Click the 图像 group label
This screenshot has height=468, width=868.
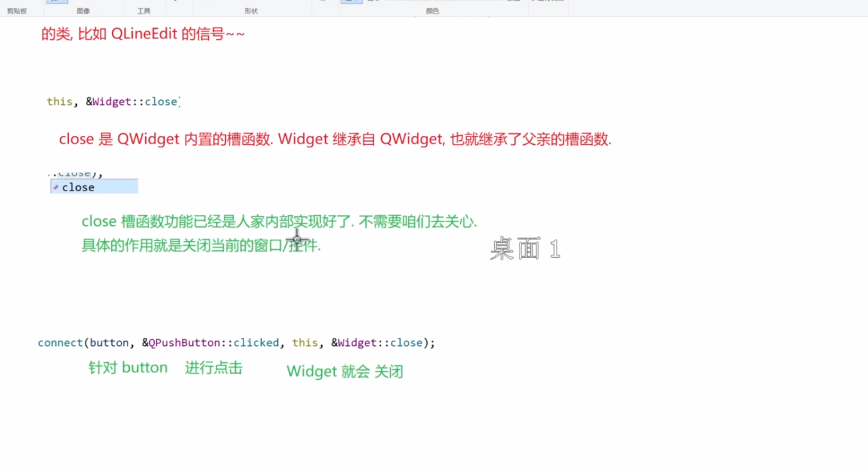pyautogui.click(x=84, y=11)
